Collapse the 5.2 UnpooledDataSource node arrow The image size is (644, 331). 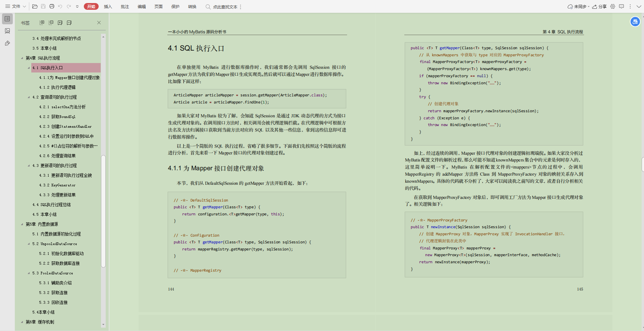[x=29, y=244]
